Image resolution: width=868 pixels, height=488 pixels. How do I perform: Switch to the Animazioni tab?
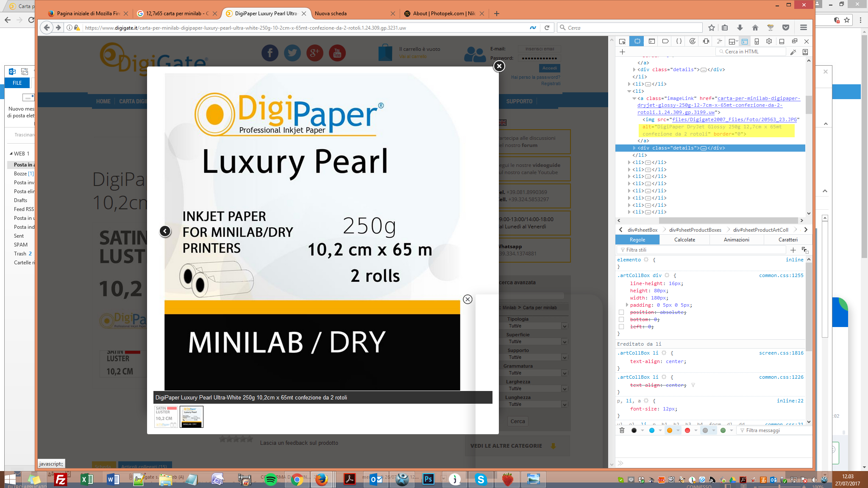click(737, 240)
